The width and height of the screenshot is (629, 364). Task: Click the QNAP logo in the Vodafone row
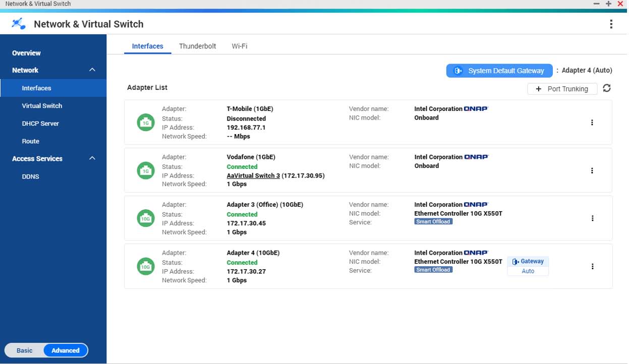(x=476, y=157)
